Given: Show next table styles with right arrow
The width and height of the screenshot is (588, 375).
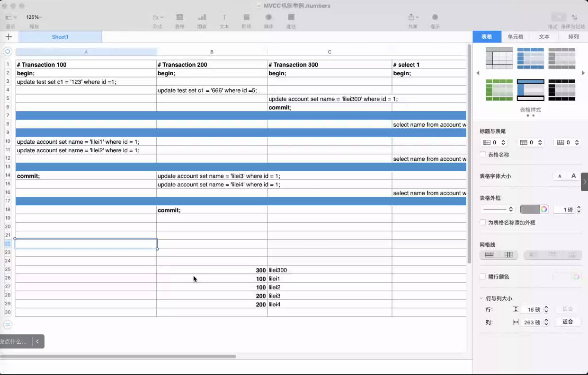Looking at the screenshot, I should [583, 73].
